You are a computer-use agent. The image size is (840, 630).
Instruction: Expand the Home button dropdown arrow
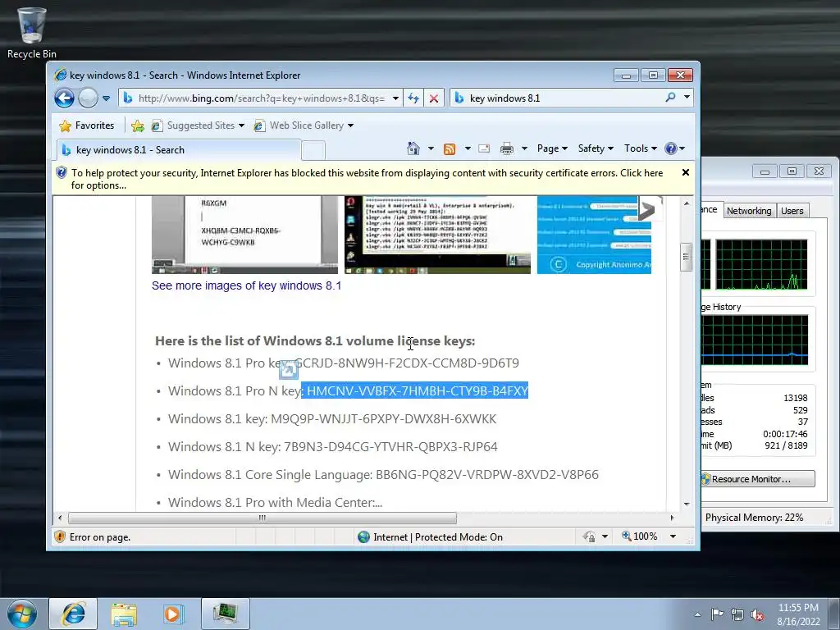(x=431, y=148)
